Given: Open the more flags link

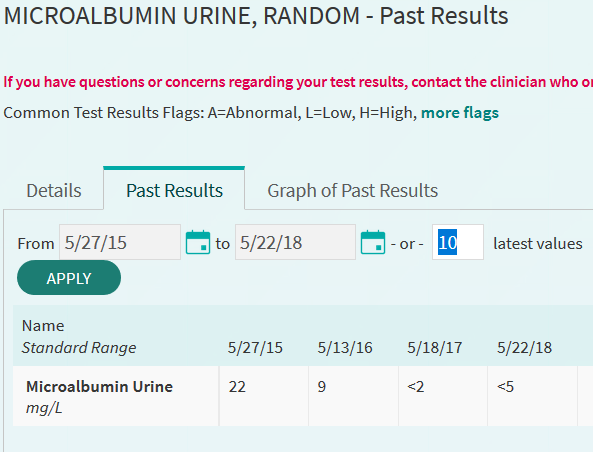Looking at the screenshot, I should pyautogui.click(x=460, y=113).
